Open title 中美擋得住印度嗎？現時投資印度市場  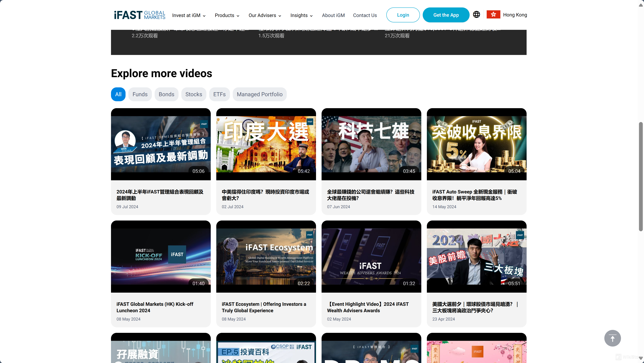(265, 195)
